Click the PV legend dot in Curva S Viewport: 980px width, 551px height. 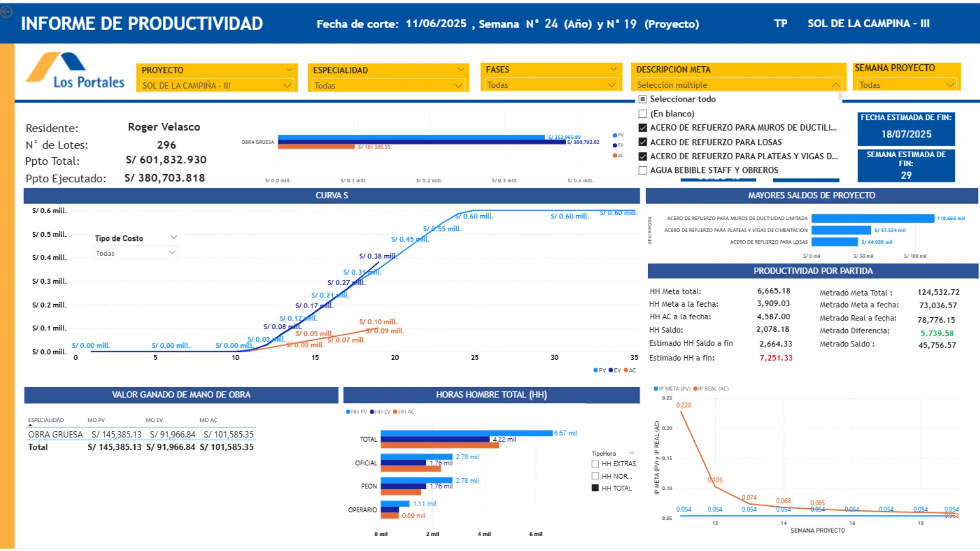click(x=595, y=370)
